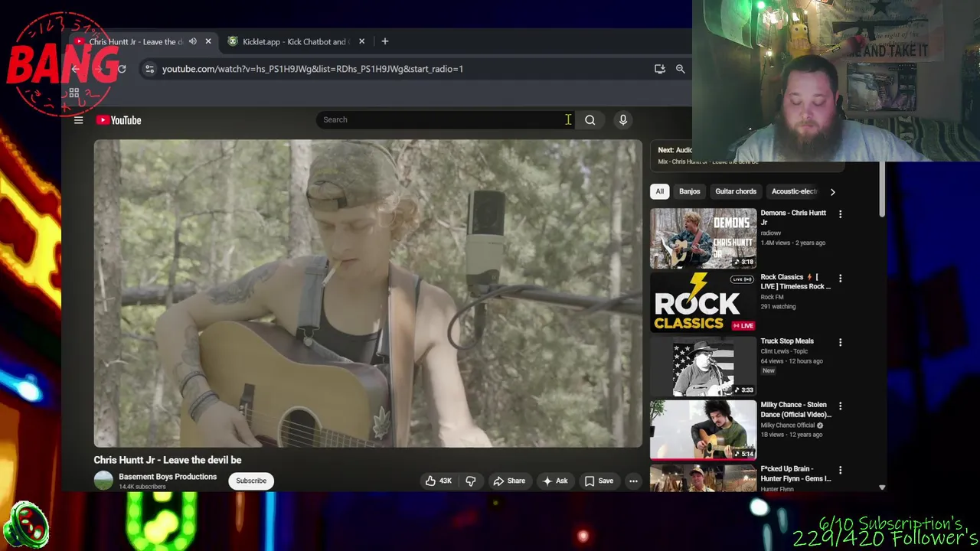Screen dimensions: 980x551
Task: Open the site information icon in address bar
Action: click(149, 69)
